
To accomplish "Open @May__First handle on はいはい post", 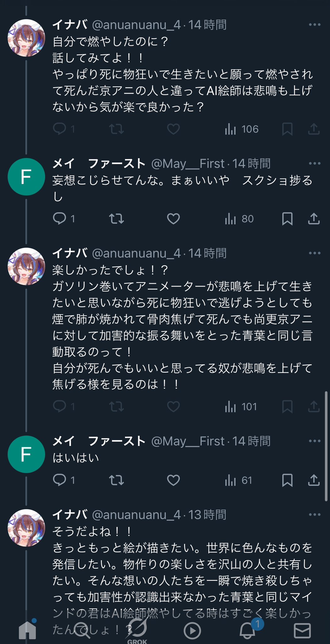I will click(x=188, y=441).
